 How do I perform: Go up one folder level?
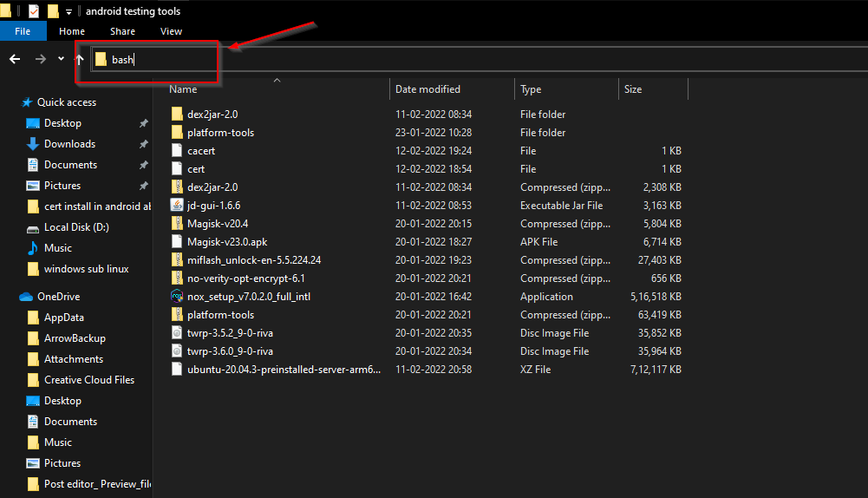tap(80, 59)
